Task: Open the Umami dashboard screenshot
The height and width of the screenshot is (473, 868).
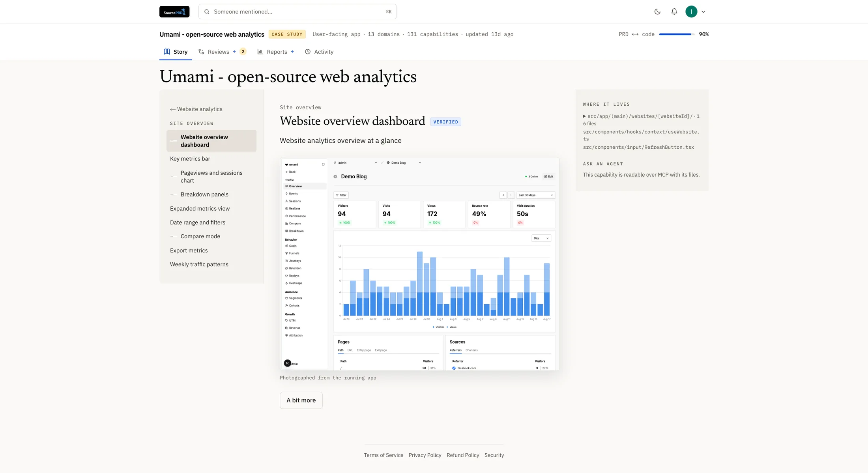Action: [x=419, y=264]
